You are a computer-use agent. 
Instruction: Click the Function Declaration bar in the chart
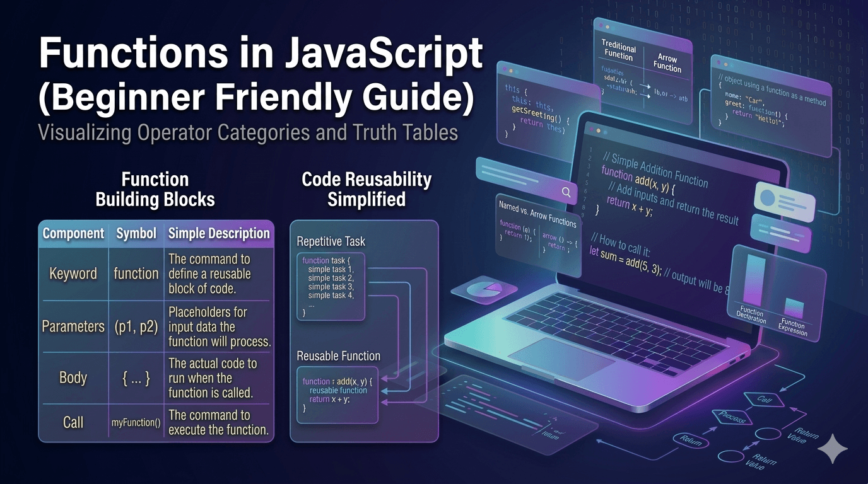[x=754, y=280]
